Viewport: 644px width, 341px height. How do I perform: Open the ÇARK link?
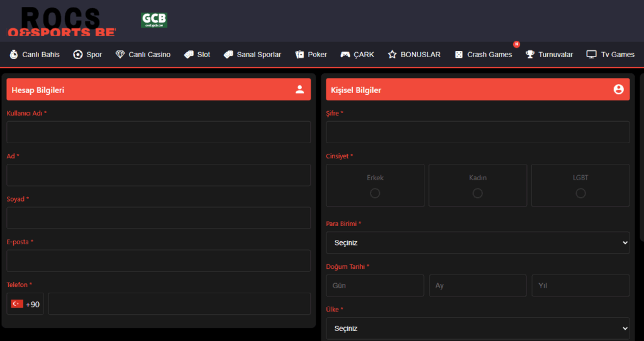[x=357, y=54]
